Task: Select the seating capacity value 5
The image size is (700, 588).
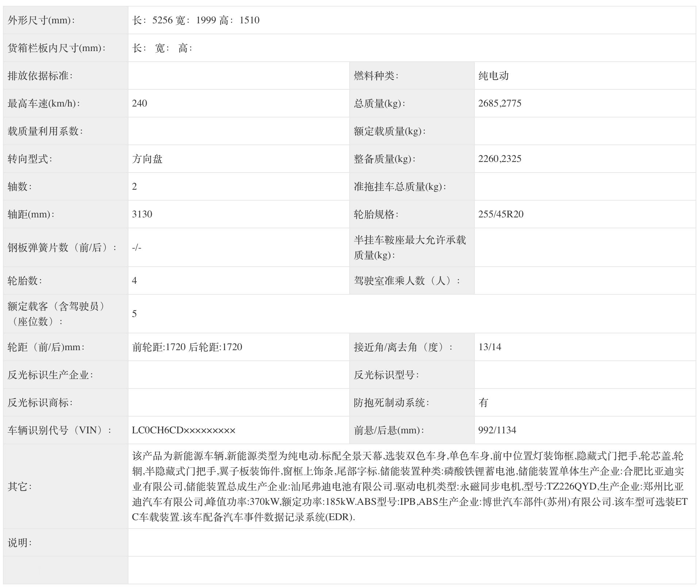Action: click(134, 314)
